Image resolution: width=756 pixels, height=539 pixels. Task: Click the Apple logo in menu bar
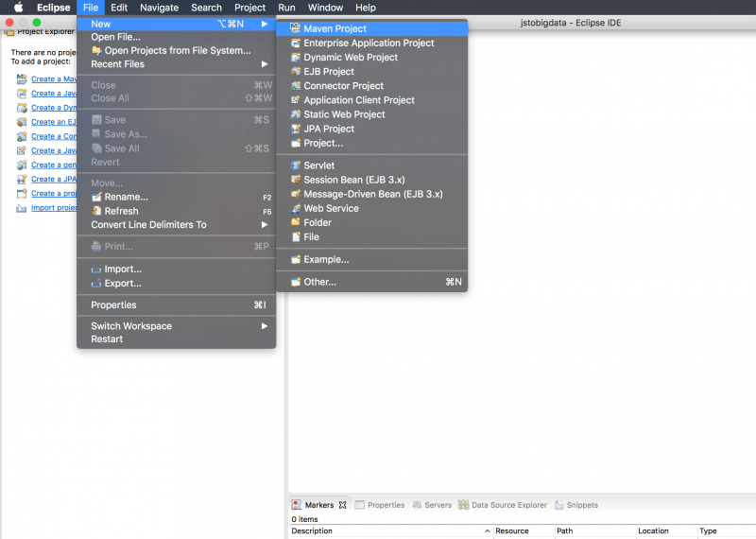tap(18, 8)
